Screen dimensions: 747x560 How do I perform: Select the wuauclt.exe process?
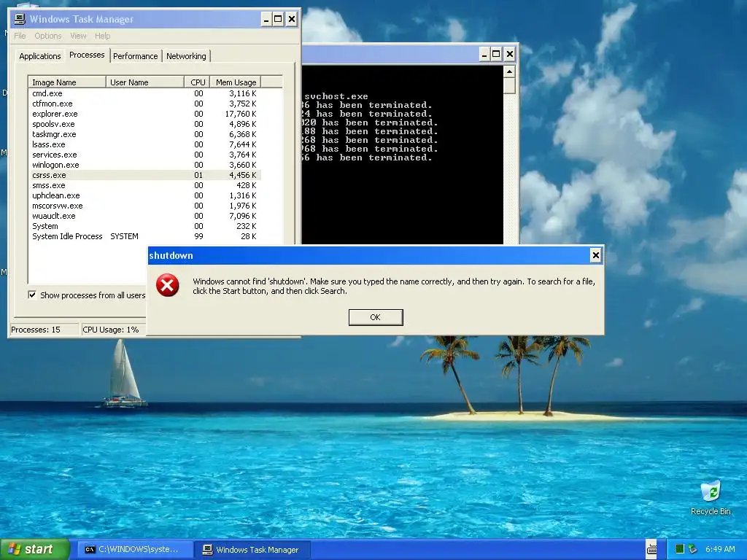tap(145, 216)
